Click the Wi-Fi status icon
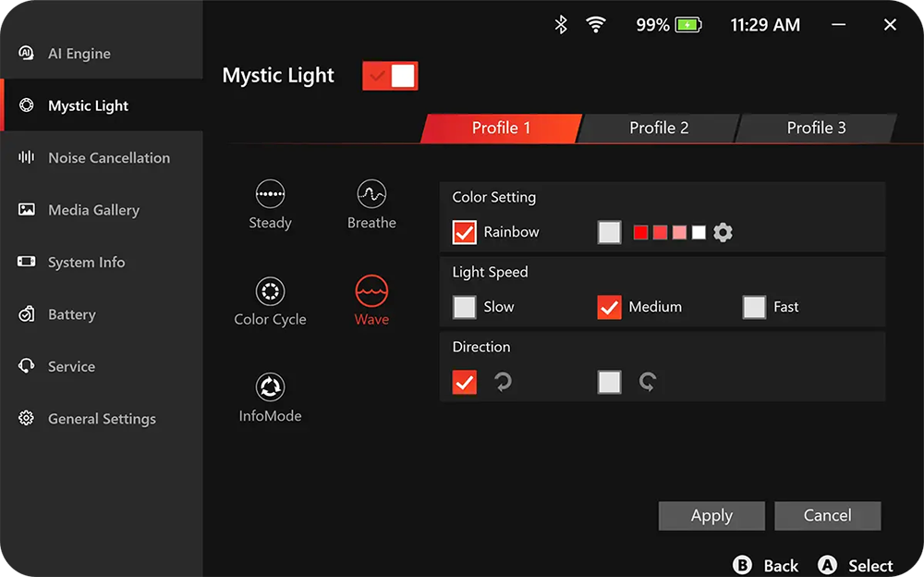 pos(596,25)
